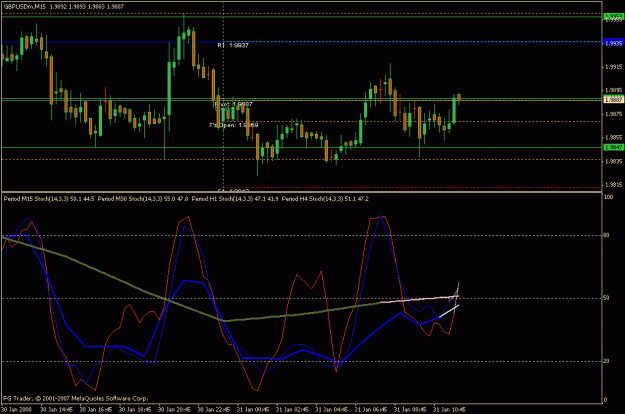Screen dimensions: 625x414
Task: Click the 30 Jan 22:45 time label
Action: pyautogui.click(x=214, y=409)
